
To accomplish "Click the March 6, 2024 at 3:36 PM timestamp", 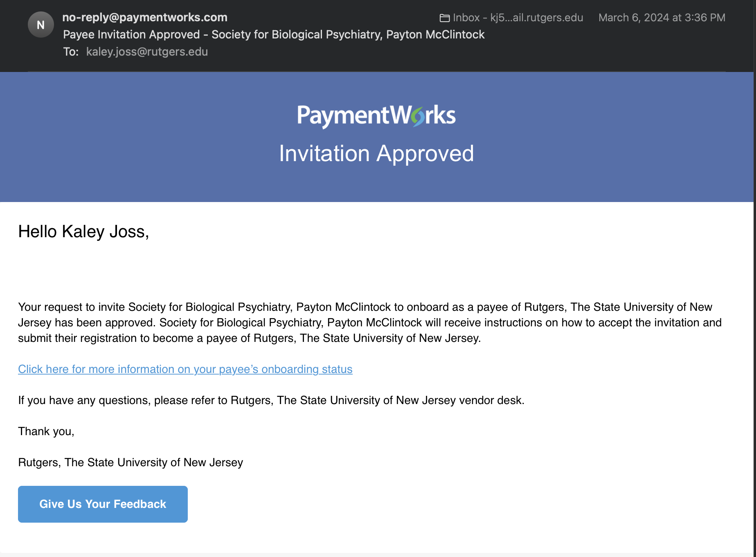I will coord(662,18).
